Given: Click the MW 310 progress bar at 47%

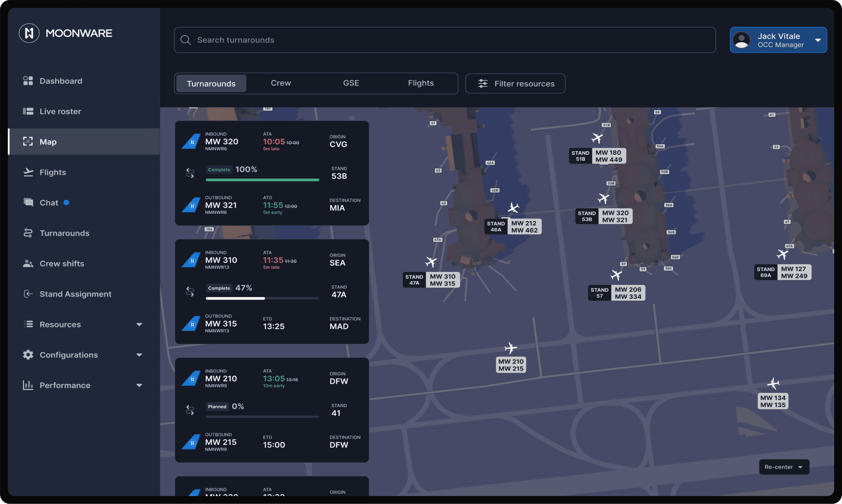Looking at the screenshot, I should pyautogui.click(x=262, y=298).
